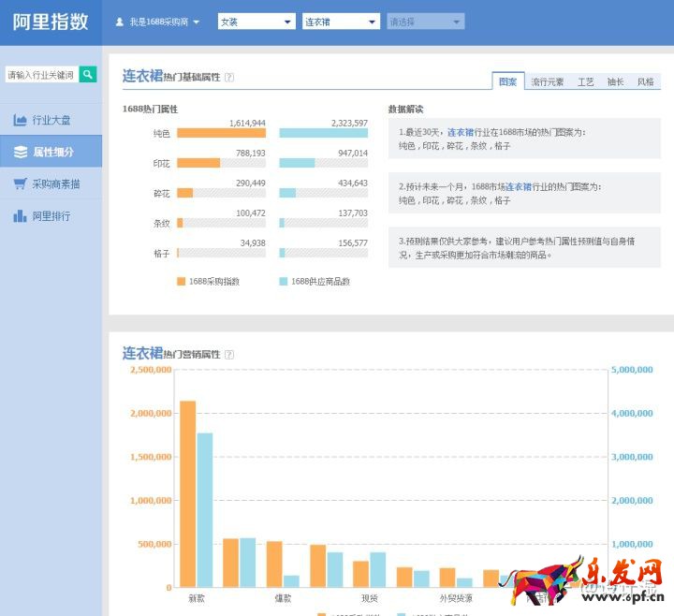Image resolution: width=674 pixels, height=616 pixels.
Task: Click the green search magnifier icon
Action: pyautogui.click(x=88, y=74)
